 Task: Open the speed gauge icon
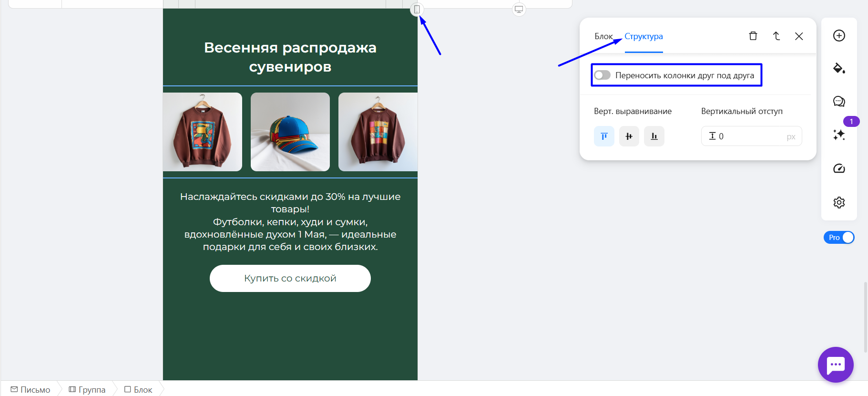click(839, 168)
